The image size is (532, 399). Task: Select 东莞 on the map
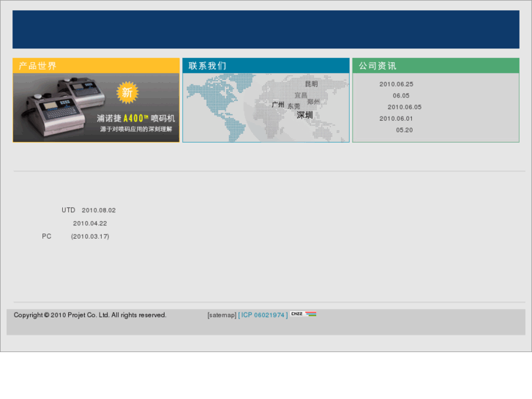(x=294, y=106)
